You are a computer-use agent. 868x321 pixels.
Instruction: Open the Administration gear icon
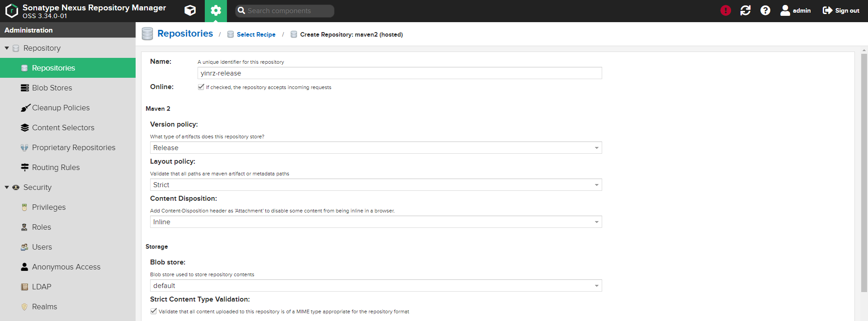tap(216, 11)
